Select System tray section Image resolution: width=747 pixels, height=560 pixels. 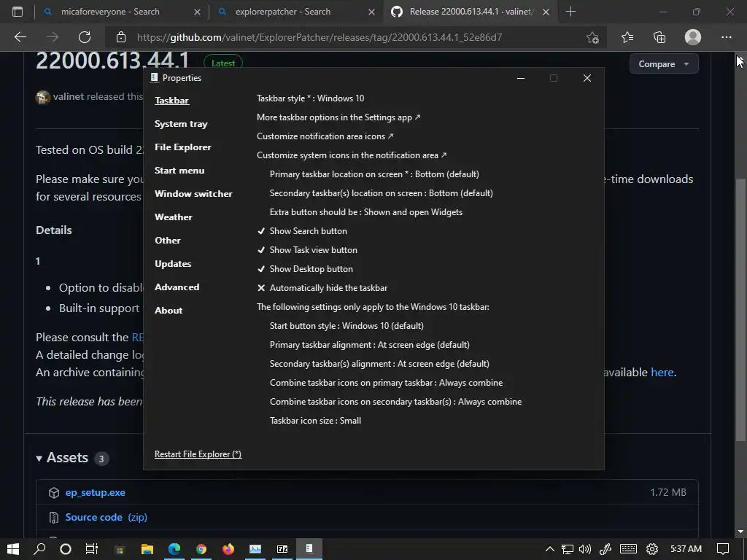click(181, 124)
